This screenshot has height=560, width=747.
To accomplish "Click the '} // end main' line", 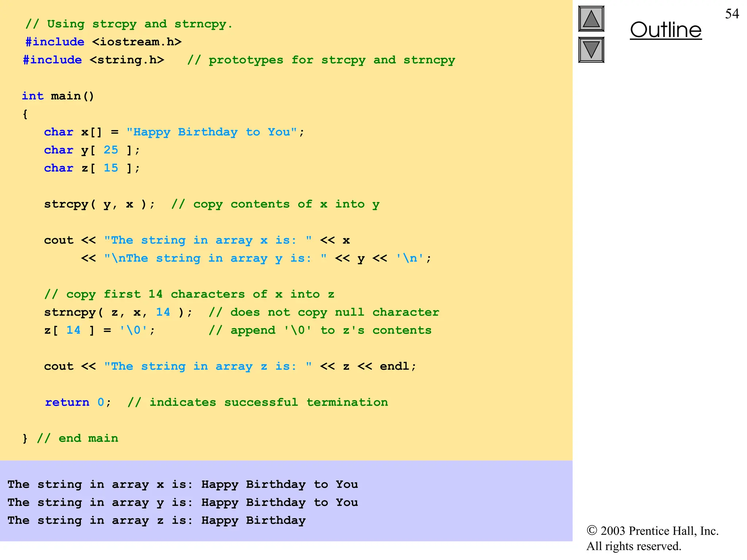I will coord(70,438).
